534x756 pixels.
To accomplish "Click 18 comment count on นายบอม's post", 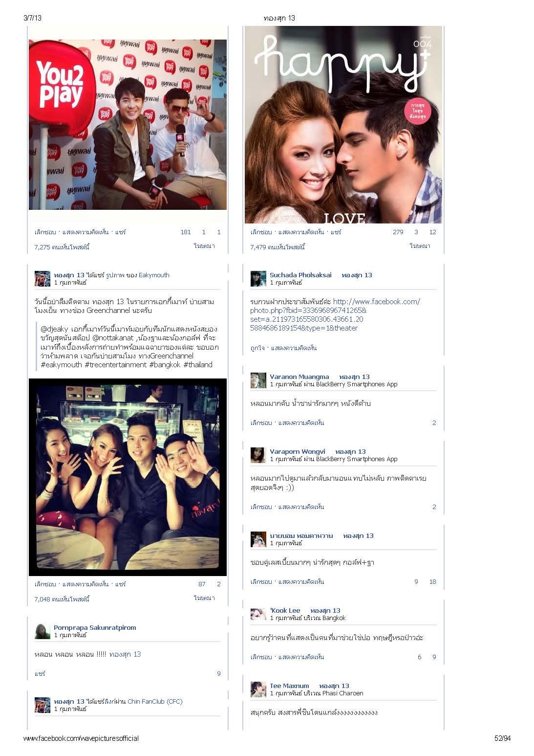I will tap(432, 582).
